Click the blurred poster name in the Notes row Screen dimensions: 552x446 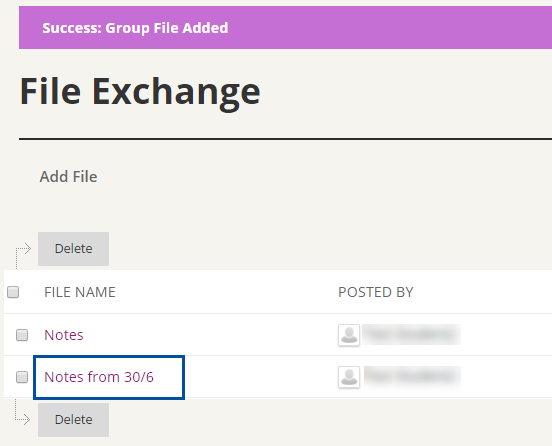(412, 334)
